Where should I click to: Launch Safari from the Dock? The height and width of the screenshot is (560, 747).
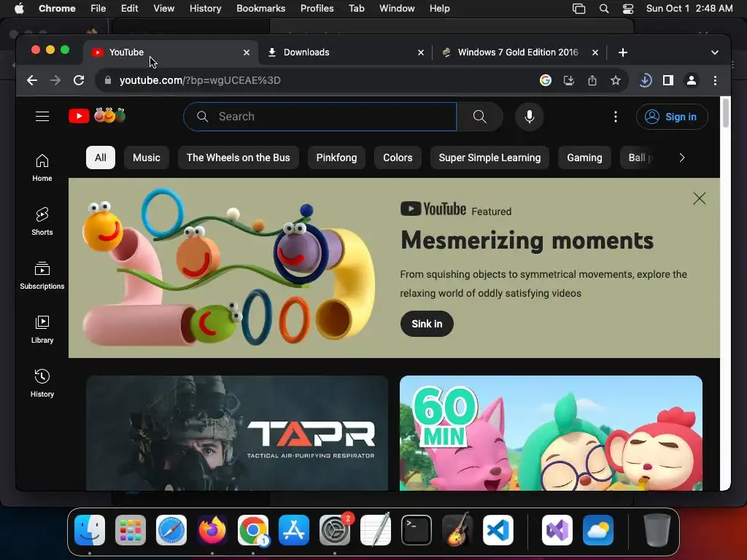(171, 530)
